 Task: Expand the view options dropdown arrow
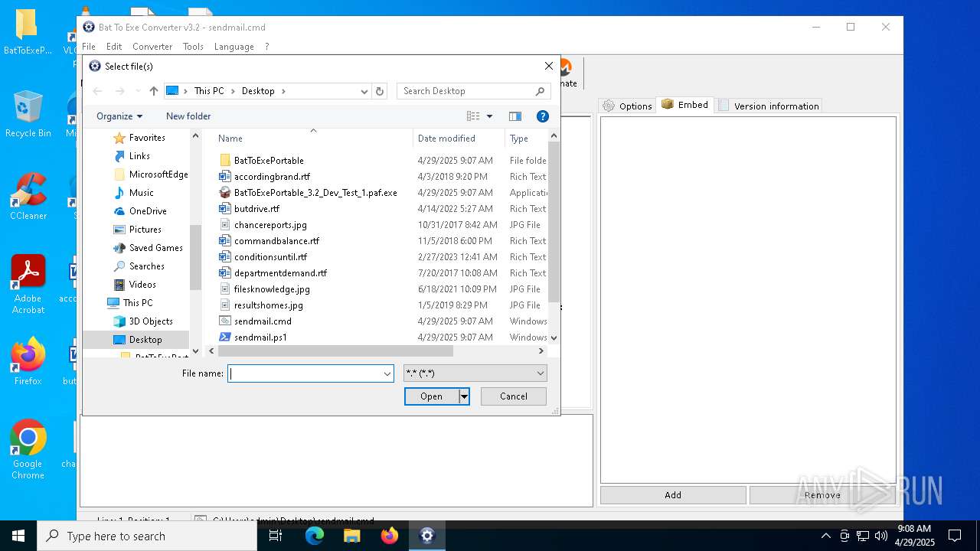pyautogui.click(x=490, y=116)
